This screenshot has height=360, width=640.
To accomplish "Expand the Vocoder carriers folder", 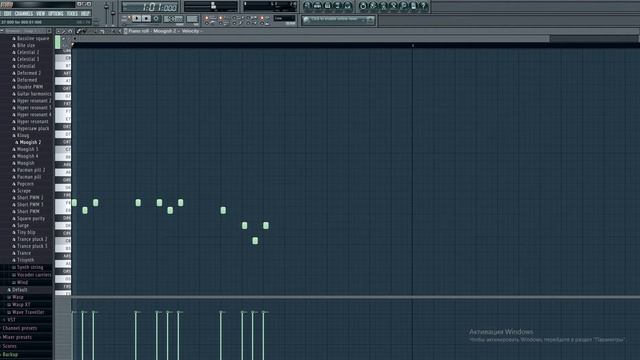I will [x=34, y=275].
